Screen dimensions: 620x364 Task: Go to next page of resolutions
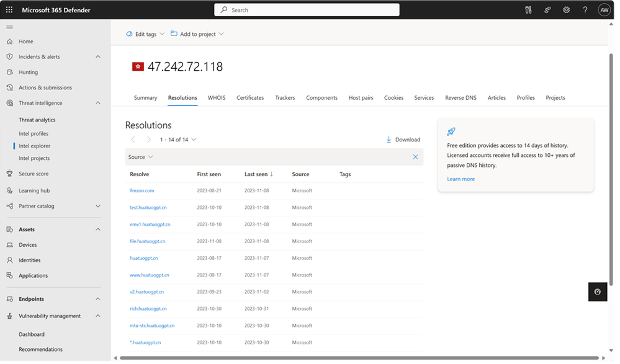click(x=149, y=140)
